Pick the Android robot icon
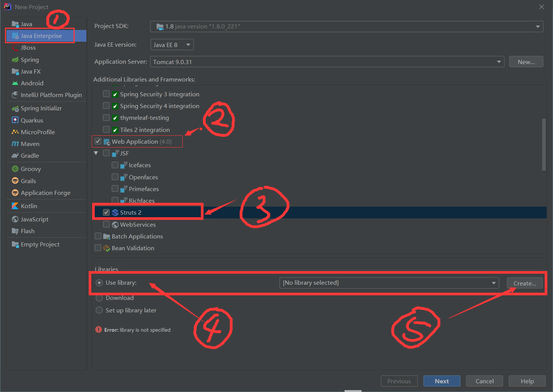Screen dimensions: 553x392 coord(15,83)
